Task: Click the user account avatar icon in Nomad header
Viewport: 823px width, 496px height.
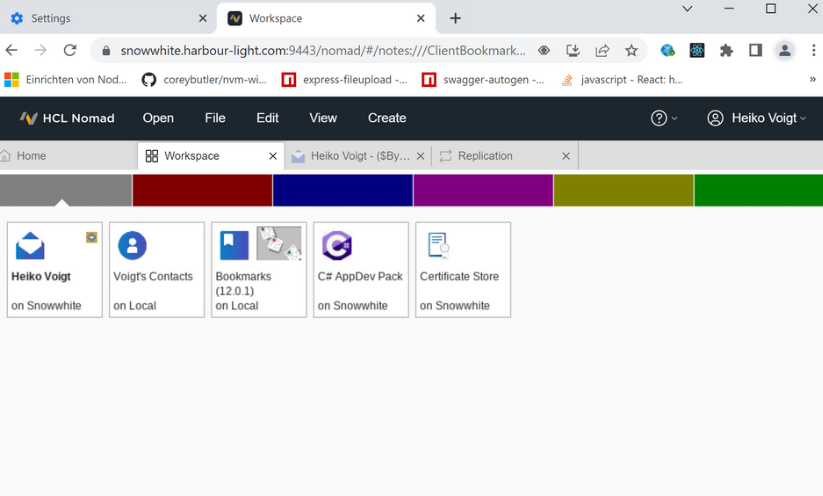Action: click(715, 118)
